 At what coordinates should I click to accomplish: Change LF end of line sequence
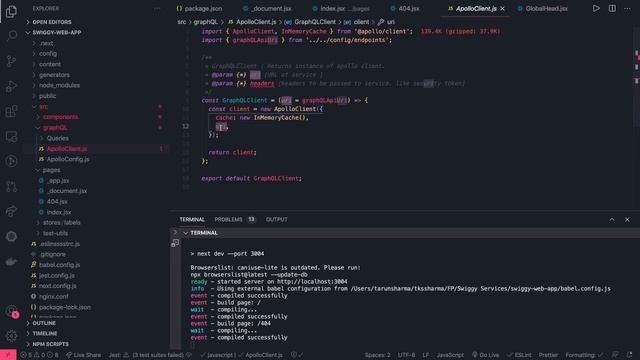pos(426,355)
